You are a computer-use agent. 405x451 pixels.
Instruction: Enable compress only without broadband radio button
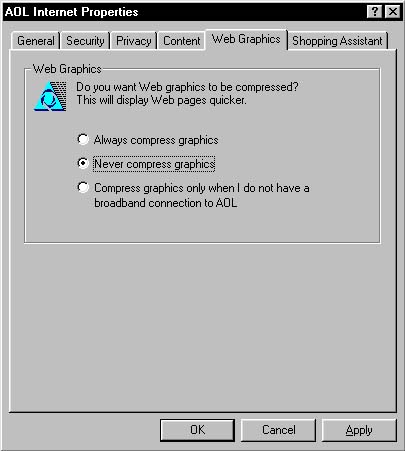tap(83, 187)
